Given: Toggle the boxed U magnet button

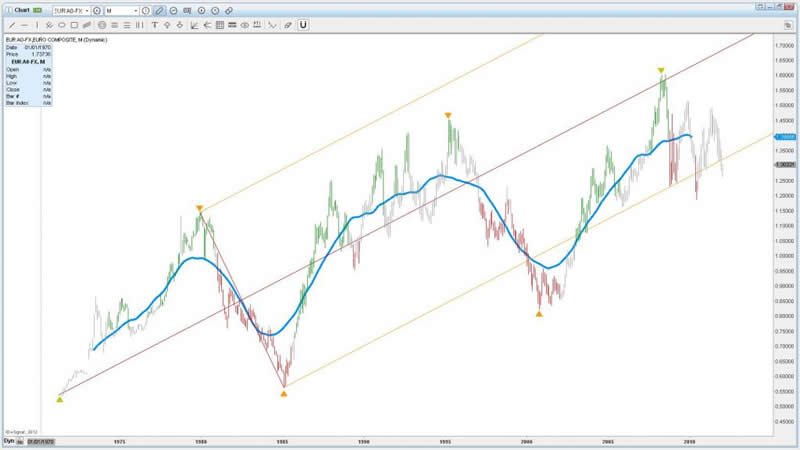Looking at the screenshot, I should click(x=303, y=24).
